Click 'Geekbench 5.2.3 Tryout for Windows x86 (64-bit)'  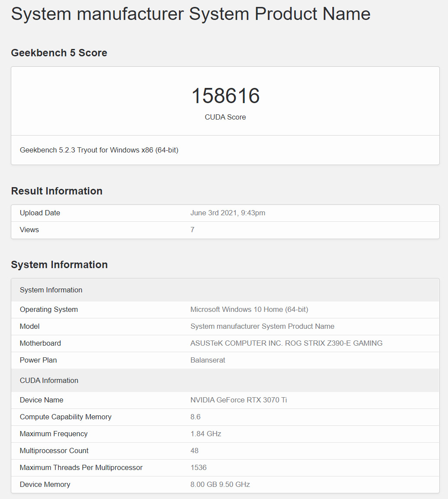point(99,150)
